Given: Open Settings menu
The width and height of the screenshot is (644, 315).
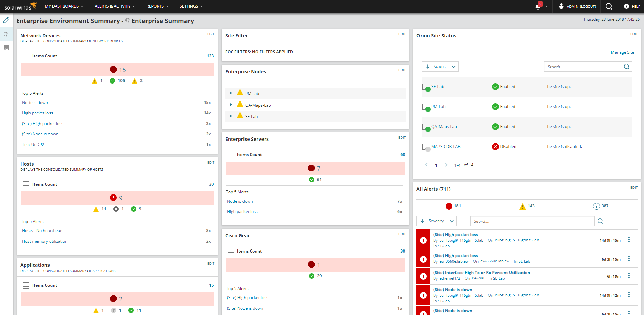Looking at the screenshot, I should point(191,6).
